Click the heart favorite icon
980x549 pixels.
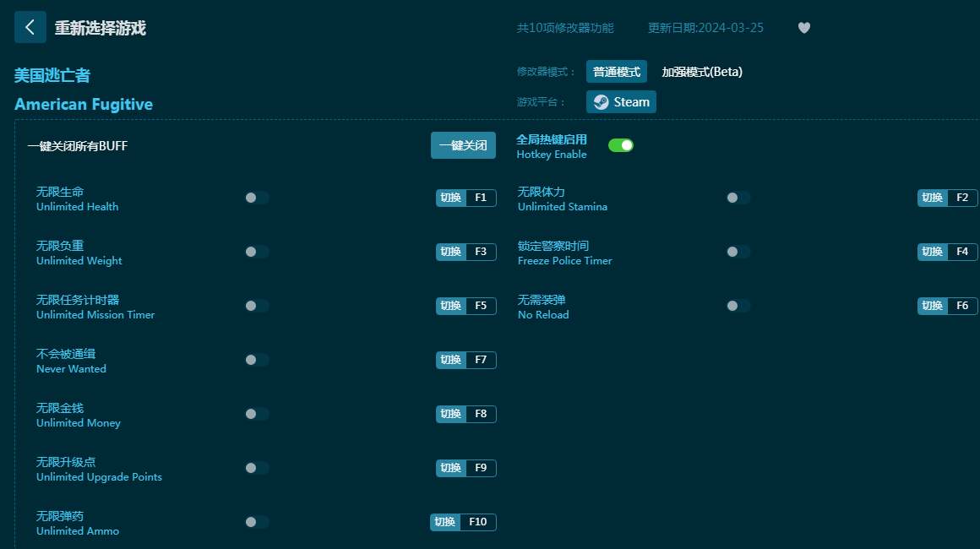(803, 28)
